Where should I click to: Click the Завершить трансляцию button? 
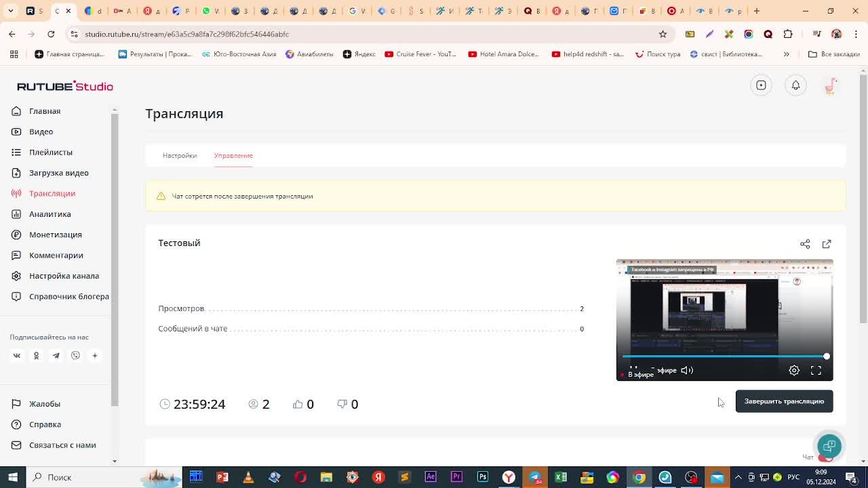(784, 401)
